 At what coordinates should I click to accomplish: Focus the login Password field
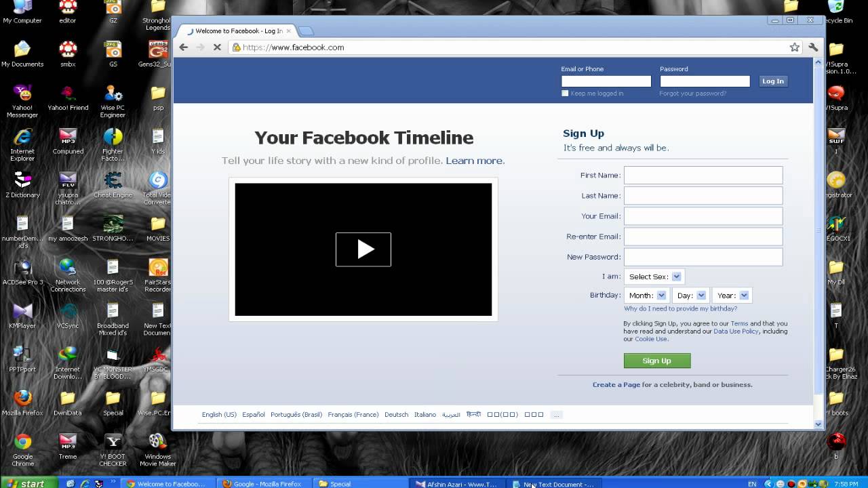(705, 81)
